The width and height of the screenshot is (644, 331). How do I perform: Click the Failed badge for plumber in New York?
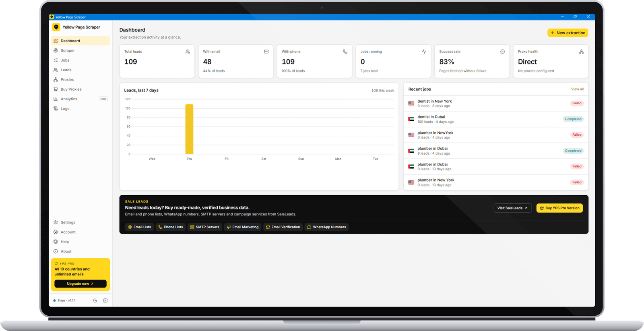pyautogui.click(x=577, y=182)
